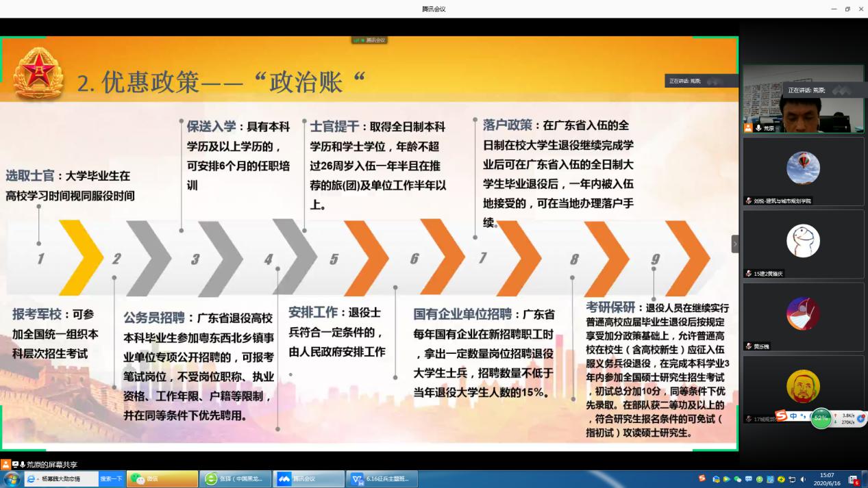Switch to the 微信 WeChat taskbar window

(x=163, y=479)
